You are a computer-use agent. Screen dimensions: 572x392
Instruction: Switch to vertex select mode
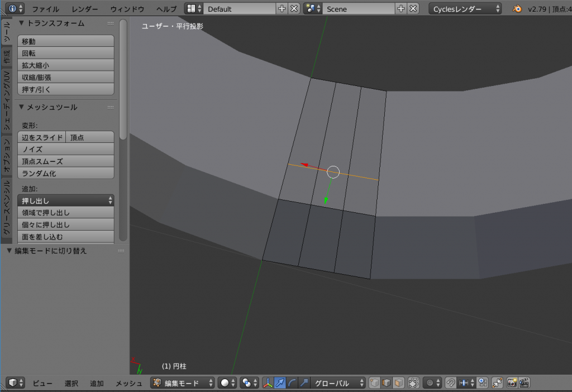point(374,383)
